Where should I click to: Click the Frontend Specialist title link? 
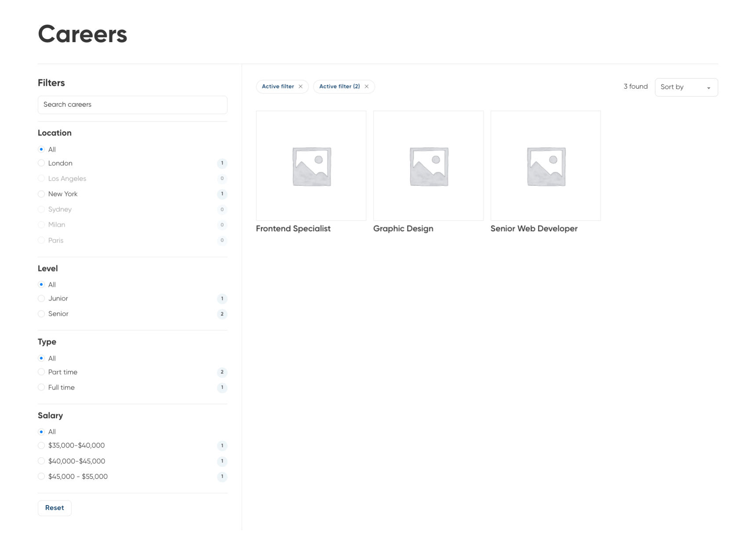293,229
